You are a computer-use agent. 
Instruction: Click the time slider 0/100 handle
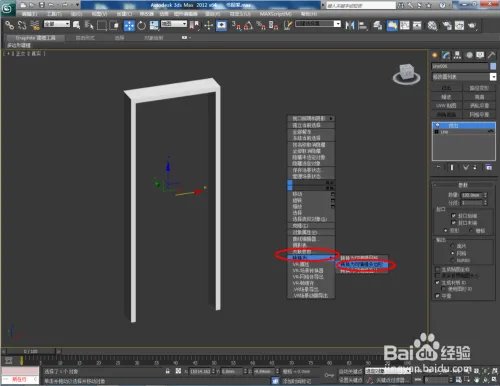[31, 351]
